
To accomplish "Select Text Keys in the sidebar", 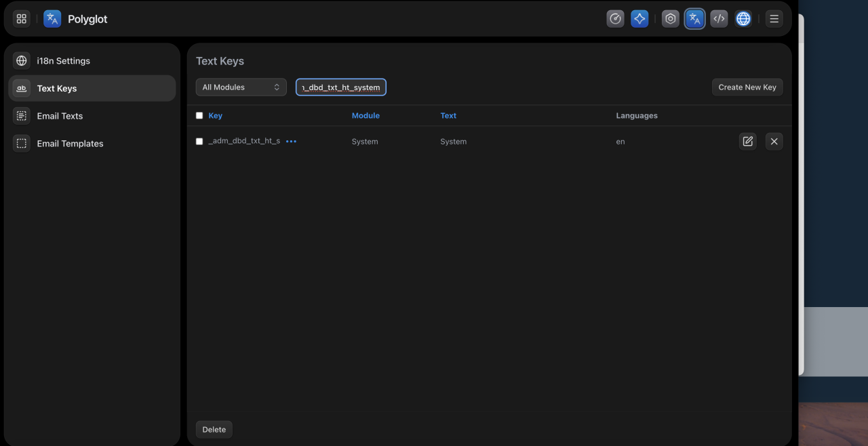I will click(x=92, y=88).
